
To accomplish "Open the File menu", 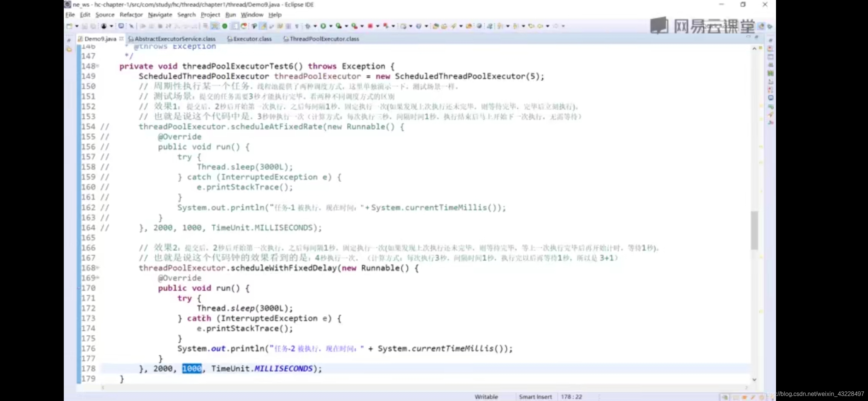I will 70,15.
